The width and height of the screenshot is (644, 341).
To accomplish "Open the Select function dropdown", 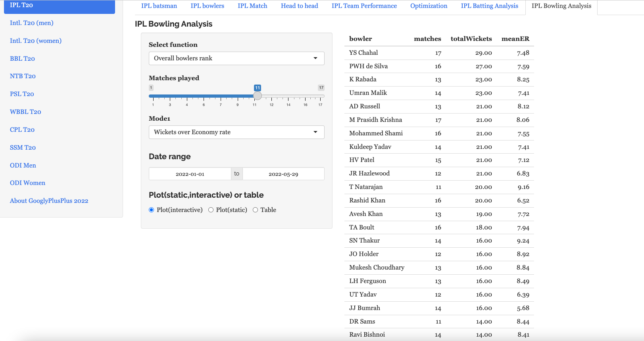I will pos(236,58).
